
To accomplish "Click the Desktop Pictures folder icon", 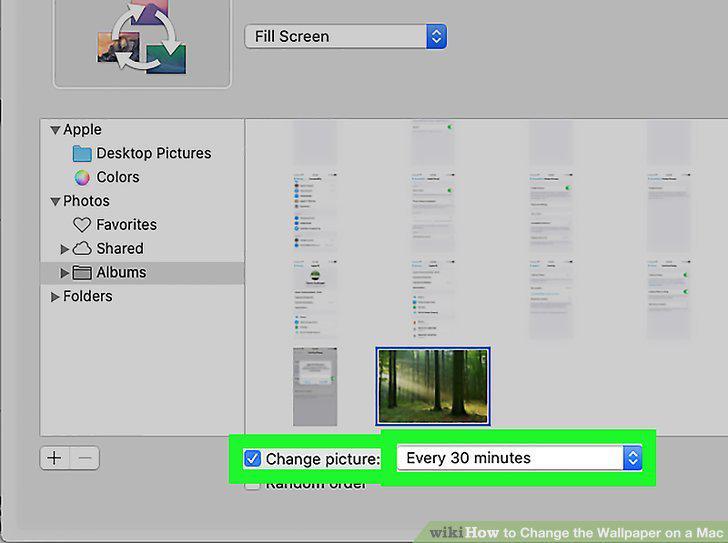I will click(x=82, y=154).
